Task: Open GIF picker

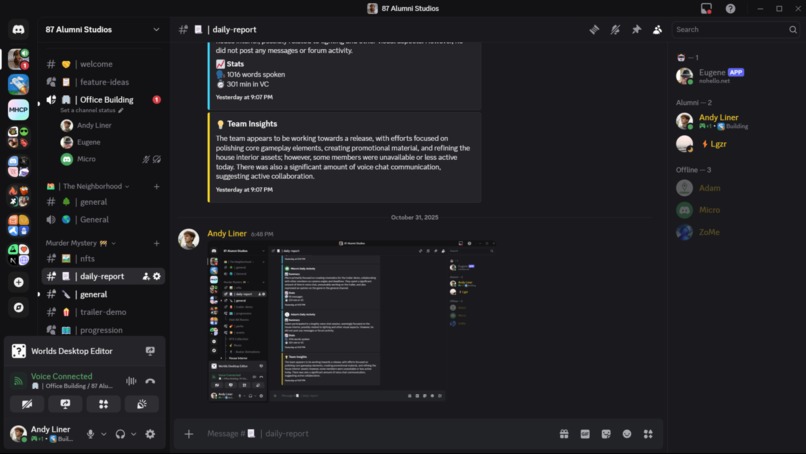Action: (585, 434)
